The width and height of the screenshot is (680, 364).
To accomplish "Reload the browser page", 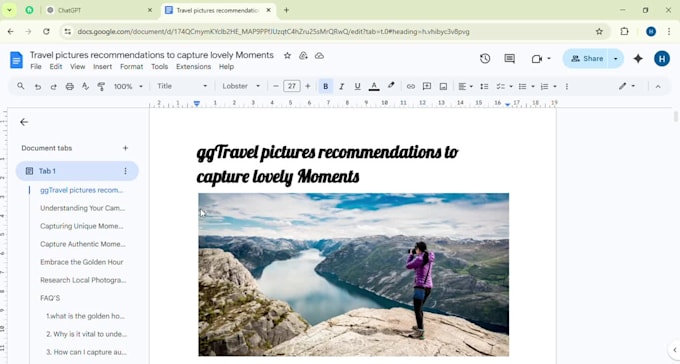I will [x=46, y=31].
